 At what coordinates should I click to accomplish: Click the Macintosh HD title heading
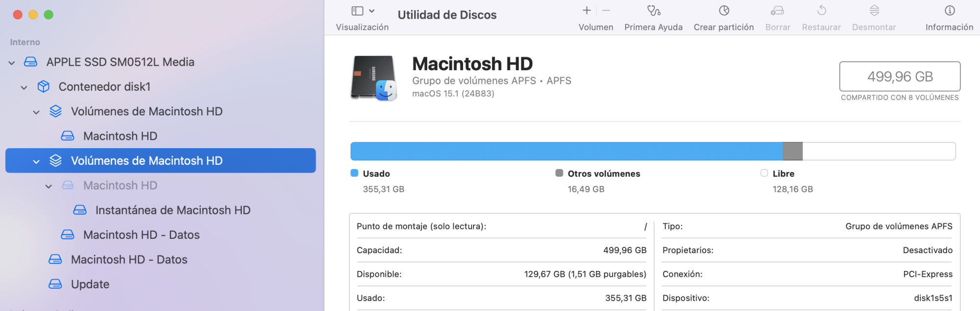tap(472, 64)
